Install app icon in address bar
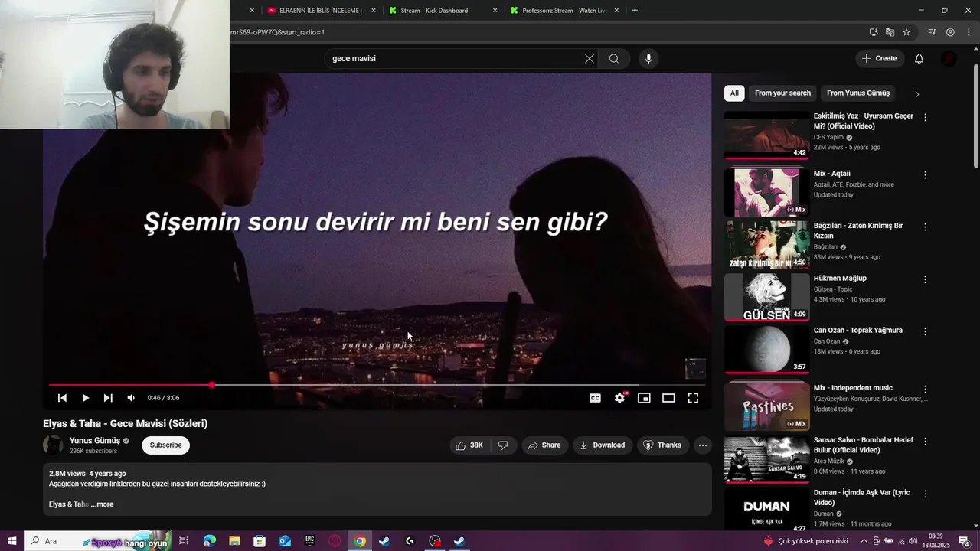980x551 pixels. pyautogui.click(x=874, y=32)
